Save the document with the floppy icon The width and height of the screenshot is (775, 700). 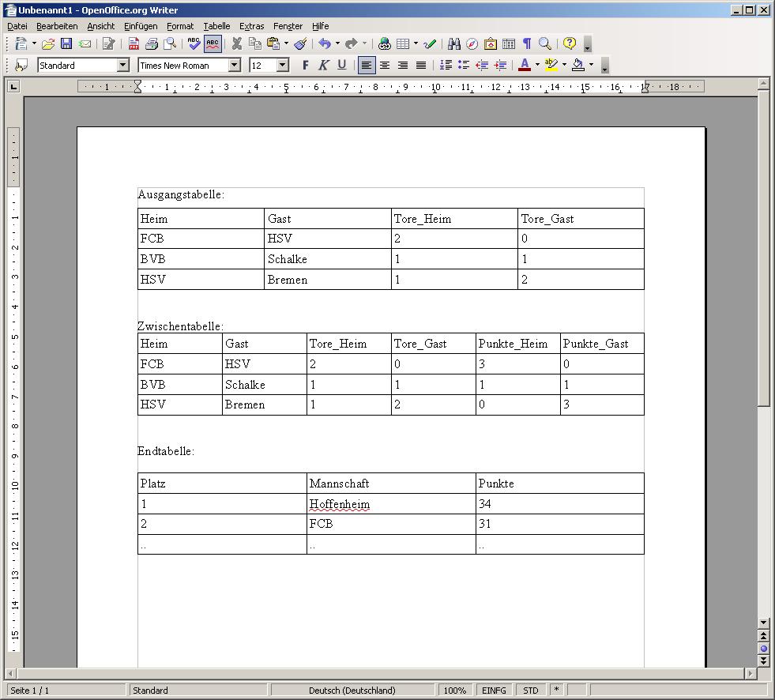[66, 44]
